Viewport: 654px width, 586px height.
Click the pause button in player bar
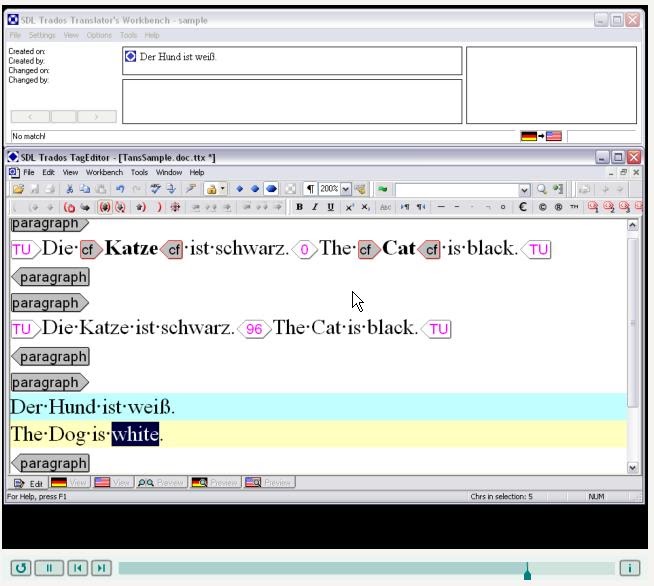tap(49, 568)
